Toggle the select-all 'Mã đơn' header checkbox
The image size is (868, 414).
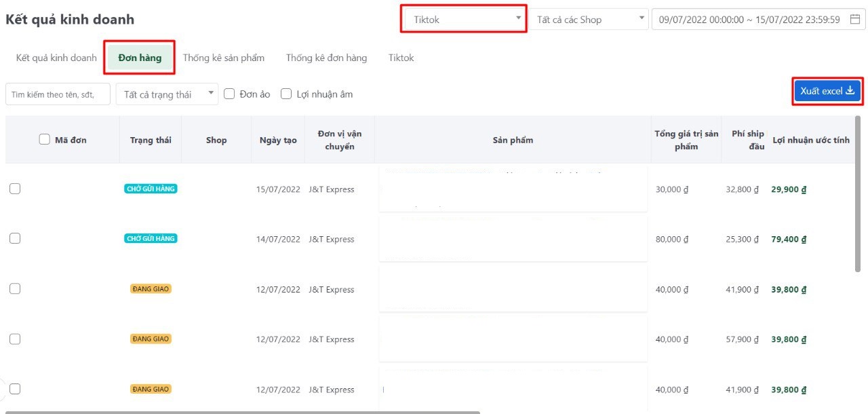[x=45, y=140]
